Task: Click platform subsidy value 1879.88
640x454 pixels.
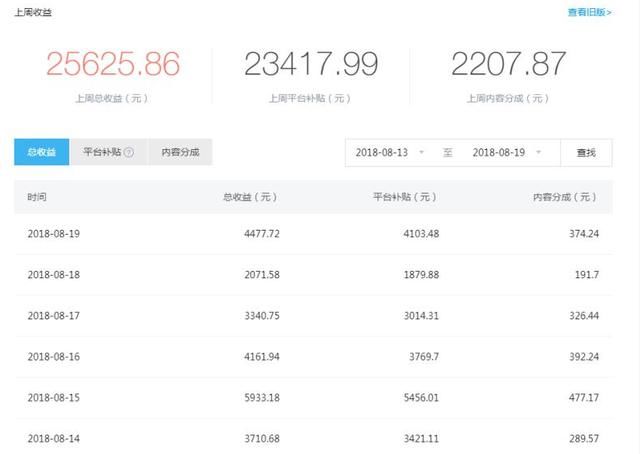Action: (x=421, y=275)
